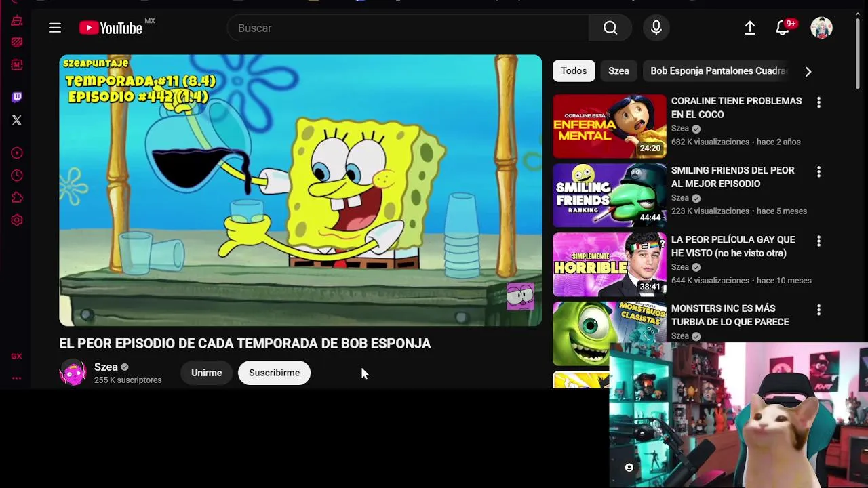868x488 pixels.
Task: Open Extensions cube icon in sidebar
Action: tap(17, 198)
